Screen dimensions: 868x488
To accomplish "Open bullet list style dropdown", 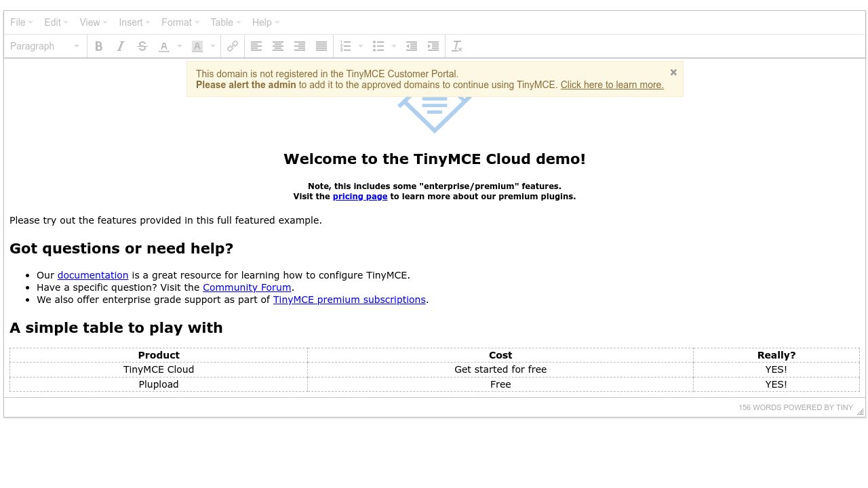I will (394, 46).
